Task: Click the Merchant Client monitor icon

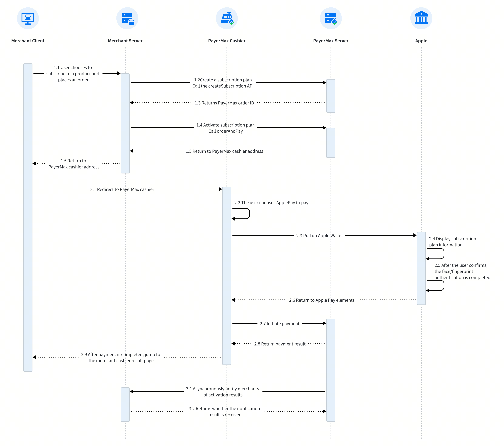Action: [x=28, y=18]
